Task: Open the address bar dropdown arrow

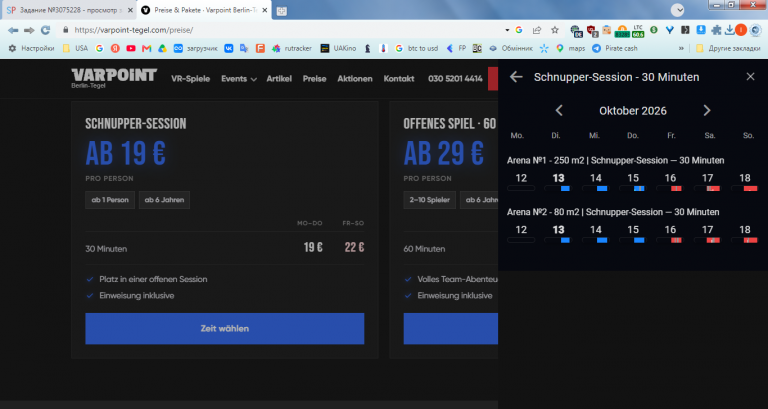Action: coord(507,30)
